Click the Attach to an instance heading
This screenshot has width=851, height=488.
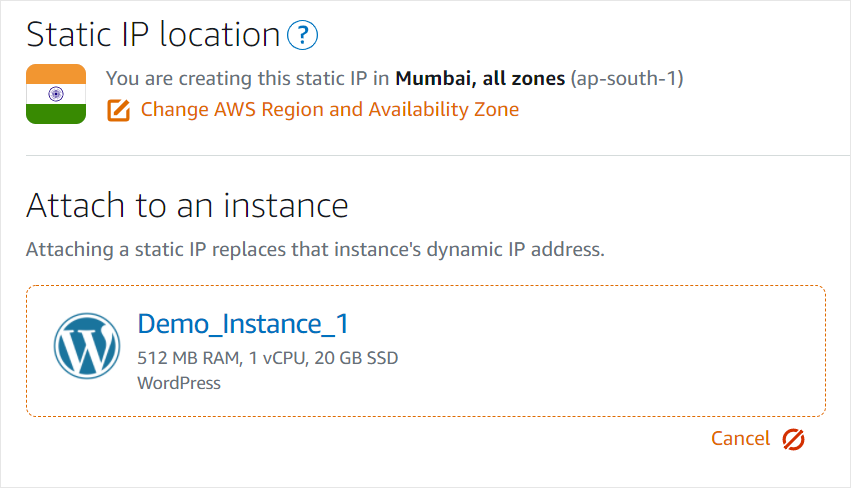(187, 206)
